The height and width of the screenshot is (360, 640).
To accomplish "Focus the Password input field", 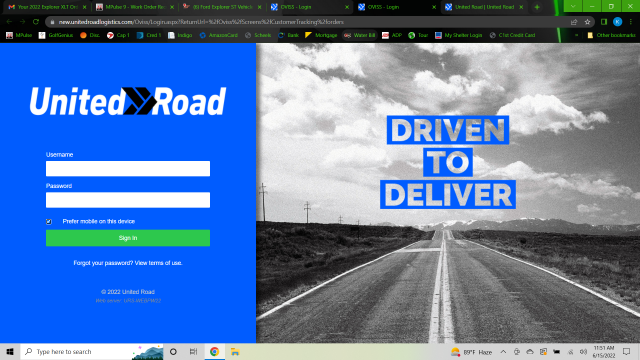I will (x=128, y=200).
